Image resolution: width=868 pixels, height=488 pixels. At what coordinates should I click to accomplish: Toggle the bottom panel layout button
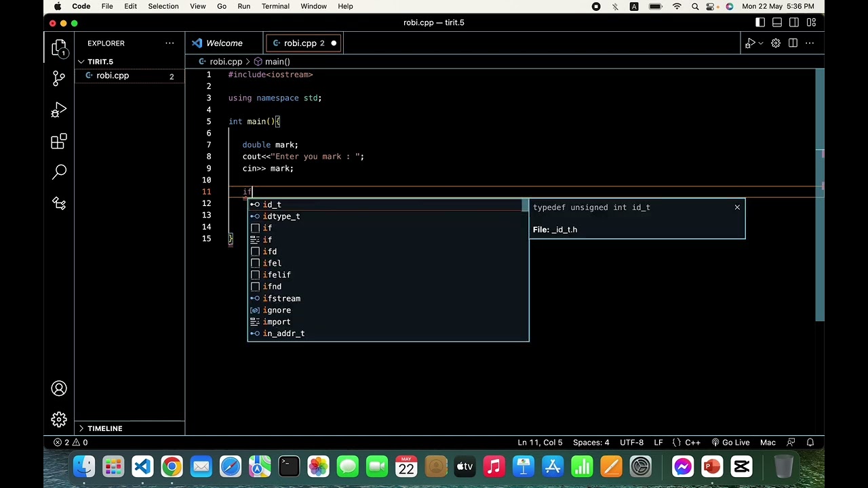[777, 22]
